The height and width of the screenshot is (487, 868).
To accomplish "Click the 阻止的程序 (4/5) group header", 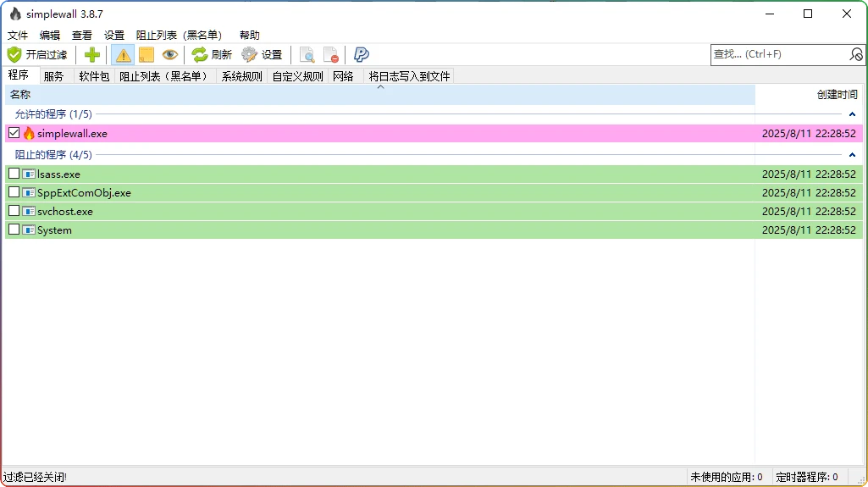I will coord(53,155).
